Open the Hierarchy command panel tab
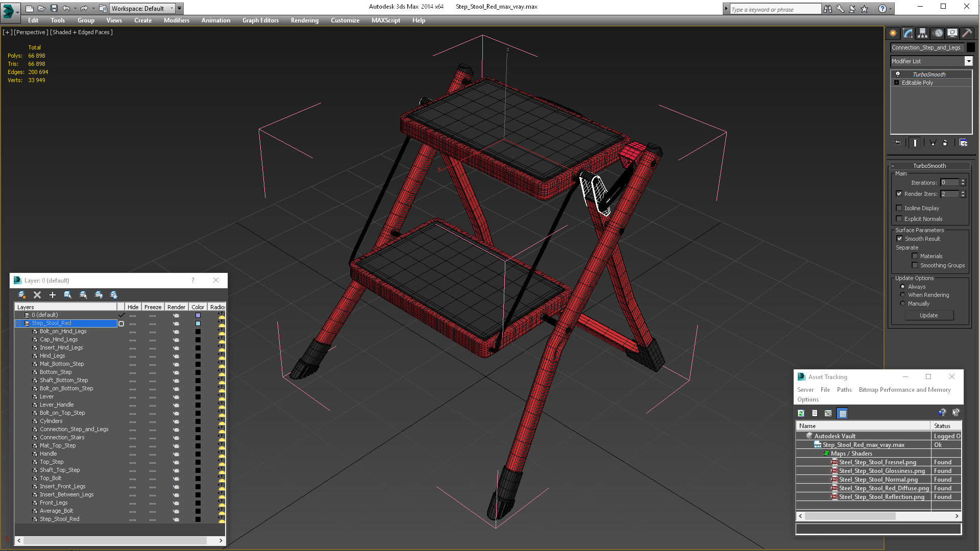Viewport: 980px width, 551px height. pyautogui.click(x=922, y=33)
